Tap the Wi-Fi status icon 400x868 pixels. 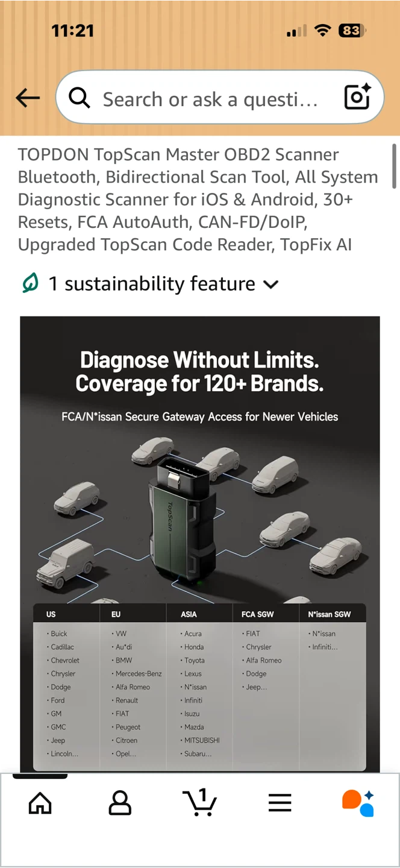tap(323, 31)
